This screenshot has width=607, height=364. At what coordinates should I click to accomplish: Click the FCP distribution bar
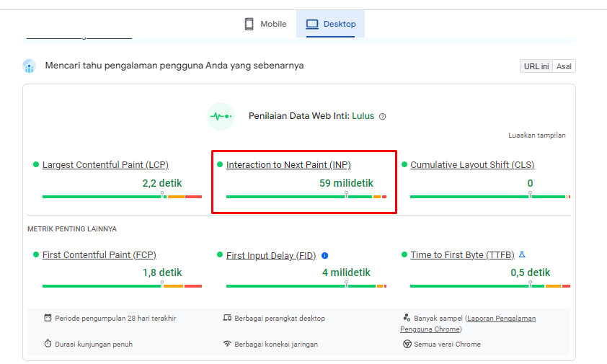pos(123,286)
